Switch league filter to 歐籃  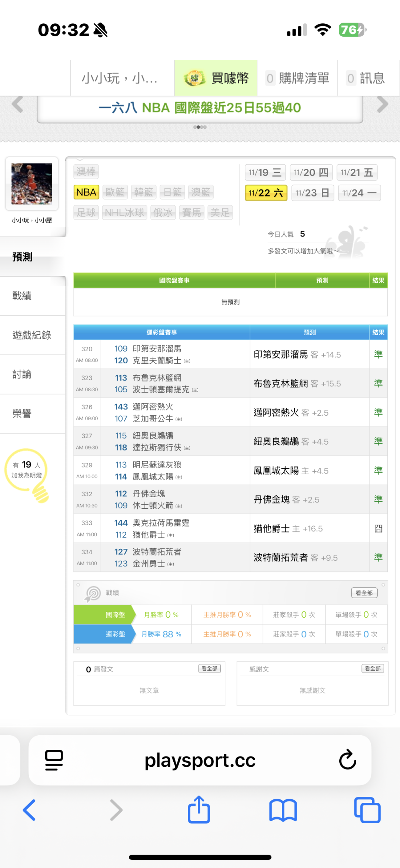(115, 192)
